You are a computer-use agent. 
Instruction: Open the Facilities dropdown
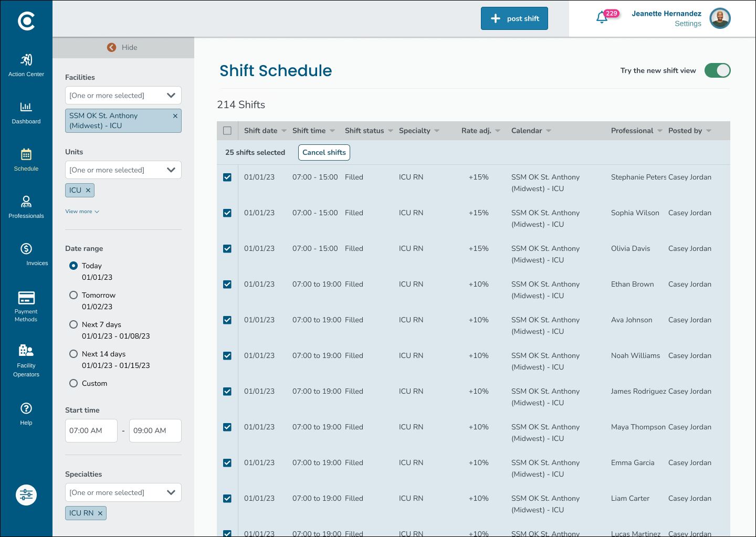pos(123,96)
